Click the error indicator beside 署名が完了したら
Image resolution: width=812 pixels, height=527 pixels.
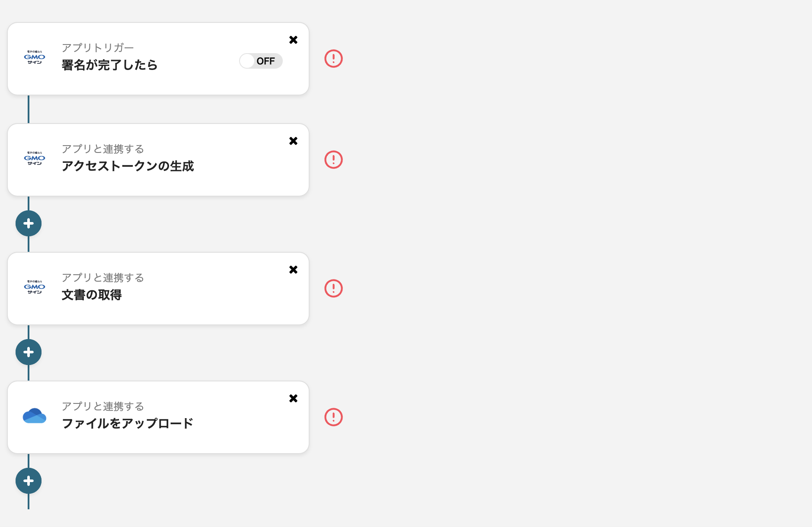click(333, 58)
